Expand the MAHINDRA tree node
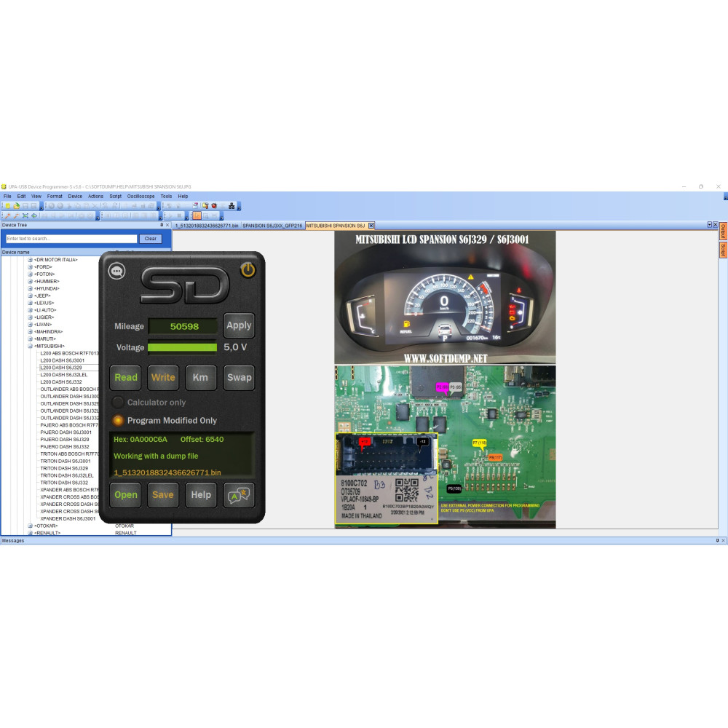Image resolution: width=728 pixels, height=728 pixels. tap(30, 331)
